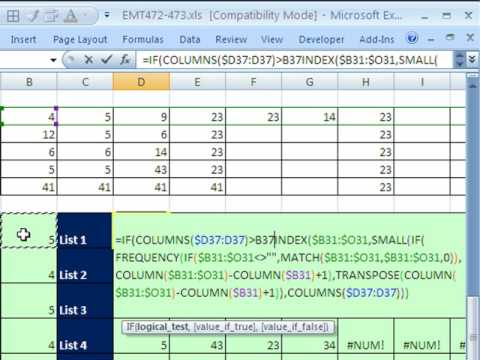Click cell with value 12 in column B
This screenshot has height=360, width=480.
[x=29, y=135]
